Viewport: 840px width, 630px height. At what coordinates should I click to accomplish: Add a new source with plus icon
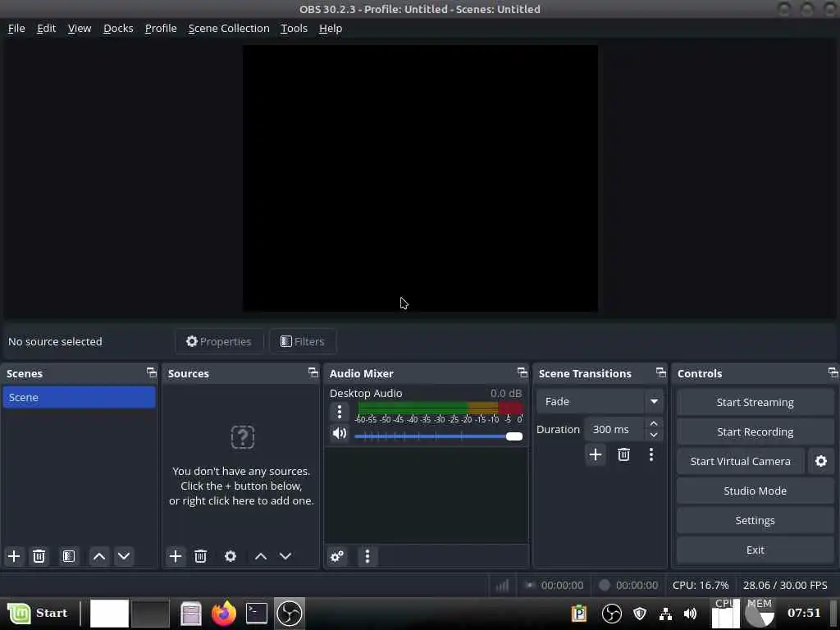pyautogui.click(x=176, y=556)
